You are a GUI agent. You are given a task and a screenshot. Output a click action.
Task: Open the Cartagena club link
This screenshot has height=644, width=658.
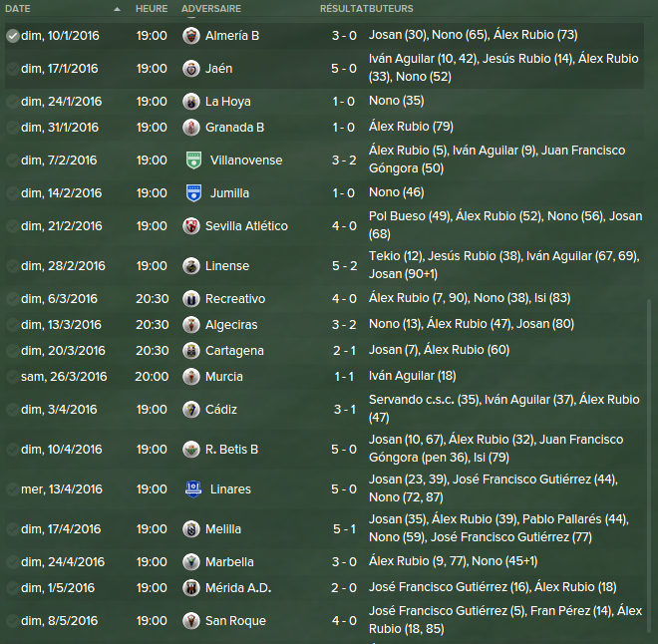234,351
